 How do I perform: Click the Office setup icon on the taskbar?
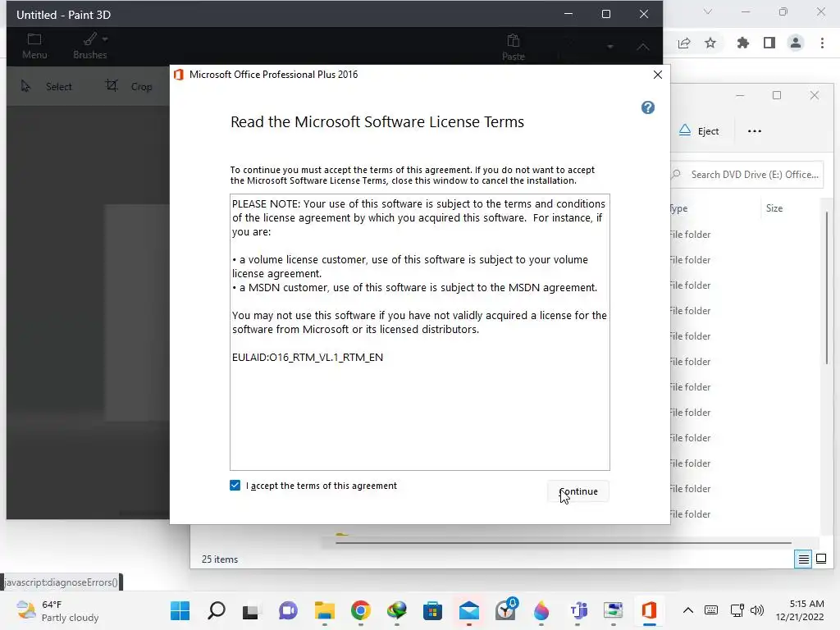[650, 610]
